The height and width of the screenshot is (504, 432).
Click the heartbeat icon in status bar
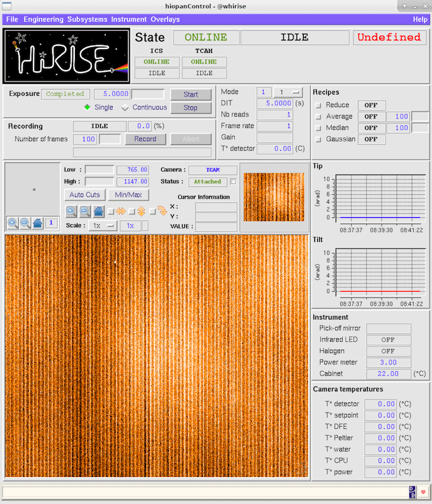(423, 491)
